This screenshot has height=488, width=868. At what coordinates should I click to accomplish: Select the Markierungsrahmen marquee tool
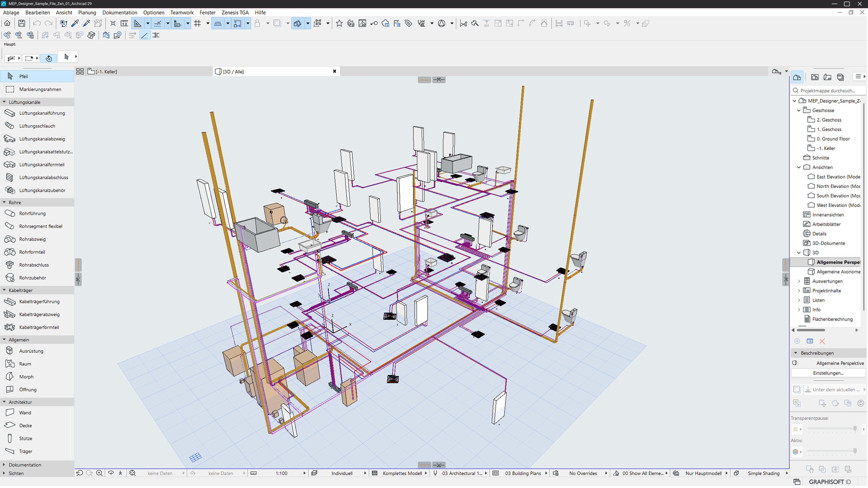[40, 89]
